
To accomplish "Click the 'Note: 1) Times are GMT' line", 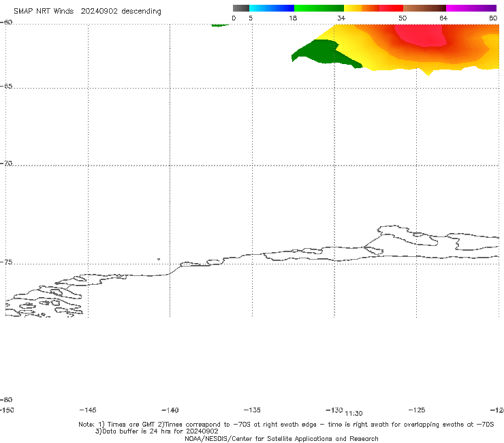I will [x=286, y=425].
